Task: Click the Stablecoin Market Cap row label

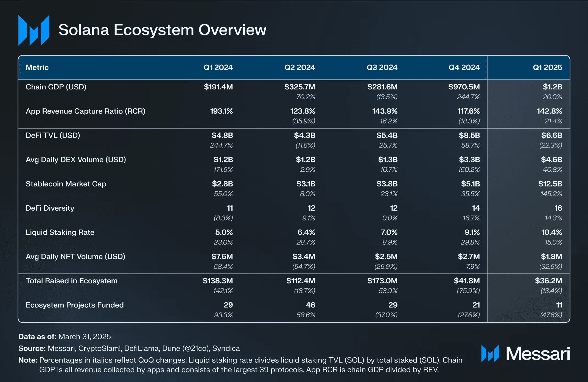Action: [66, 184]
